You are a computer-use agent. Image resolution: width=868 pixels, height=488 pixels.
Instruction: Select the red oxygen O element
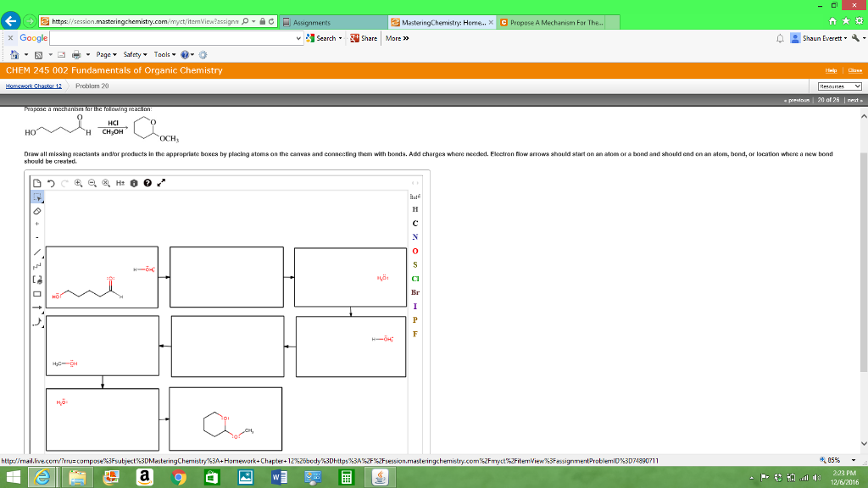(x=415, y=251)
